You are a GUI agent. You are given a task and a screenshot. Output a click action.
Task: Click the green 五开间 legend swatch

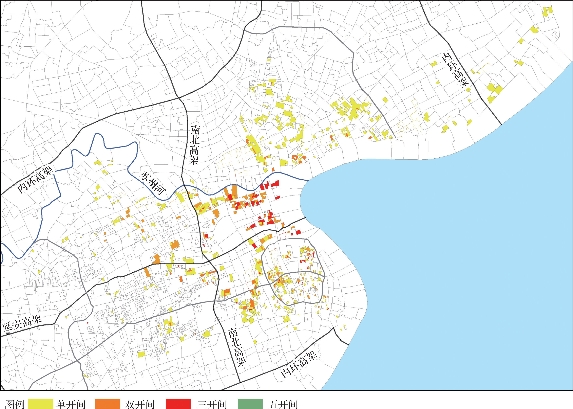point(250,404)
